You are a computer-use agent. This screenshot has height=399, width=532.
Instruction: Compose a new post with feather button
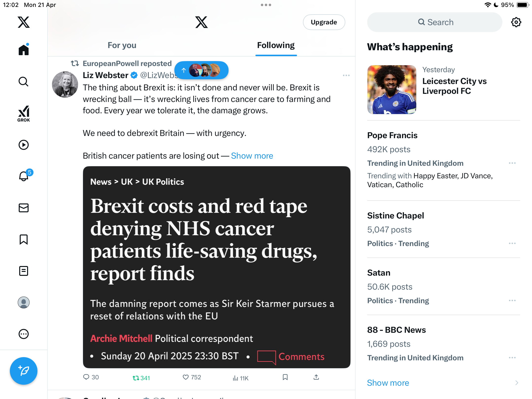tap(24, 371)
